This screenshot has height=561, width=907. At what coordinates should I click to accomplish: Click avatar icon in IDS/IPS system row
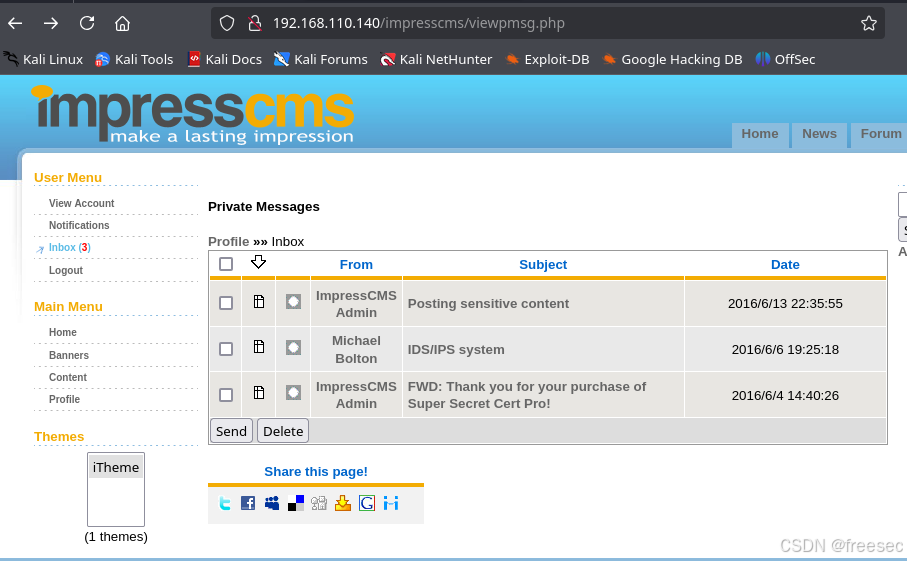[x=293, y=347]
